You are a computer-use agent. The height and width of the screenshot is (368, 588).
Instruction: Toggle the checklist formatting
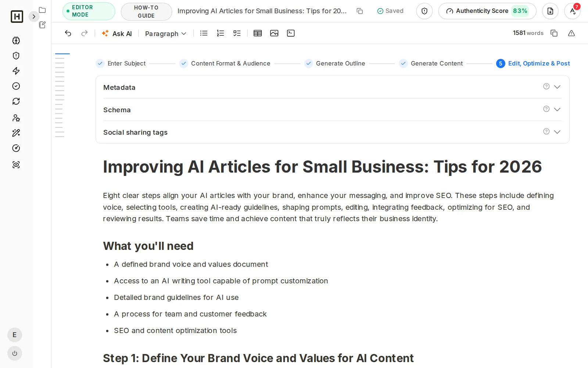[237, 33]
